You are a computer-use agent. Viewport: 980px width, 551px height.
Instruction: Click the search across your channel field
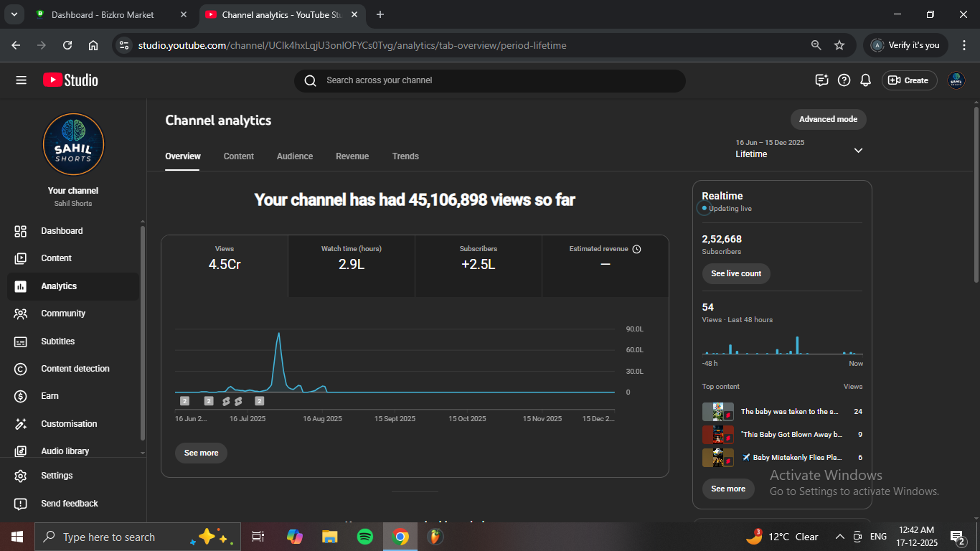coord(489,80)
